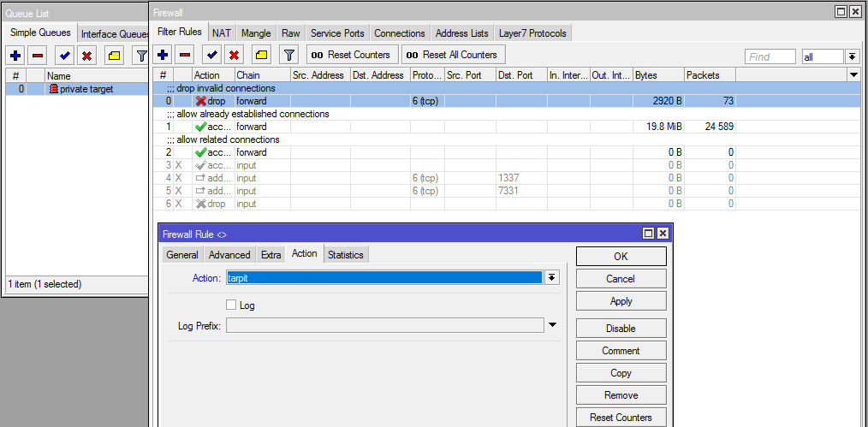
Task: Go to the Connections tab
Action: pyautogui.click(x=400, y=33)
